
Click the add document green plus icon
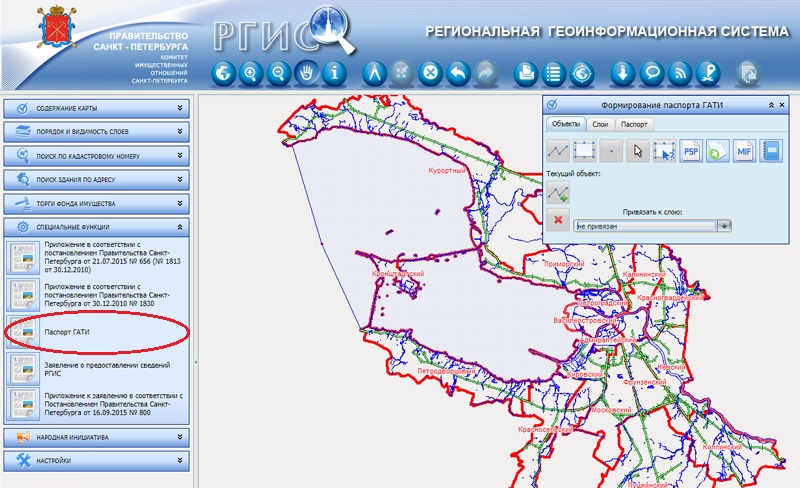pyautogui.click(x=718, y=151)
